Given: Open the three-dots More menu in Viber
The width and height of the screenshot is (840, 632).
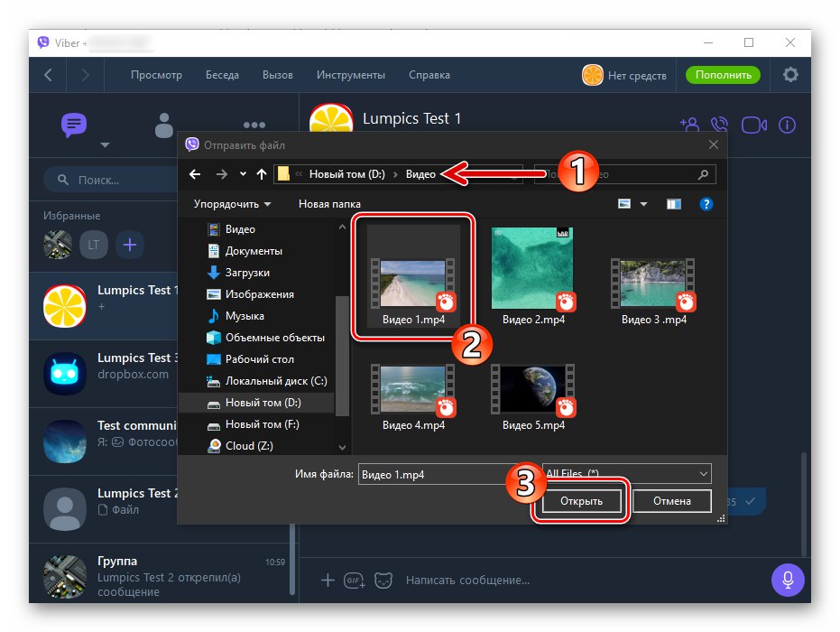Looking at the screenshot, I should tap(254, 125).
